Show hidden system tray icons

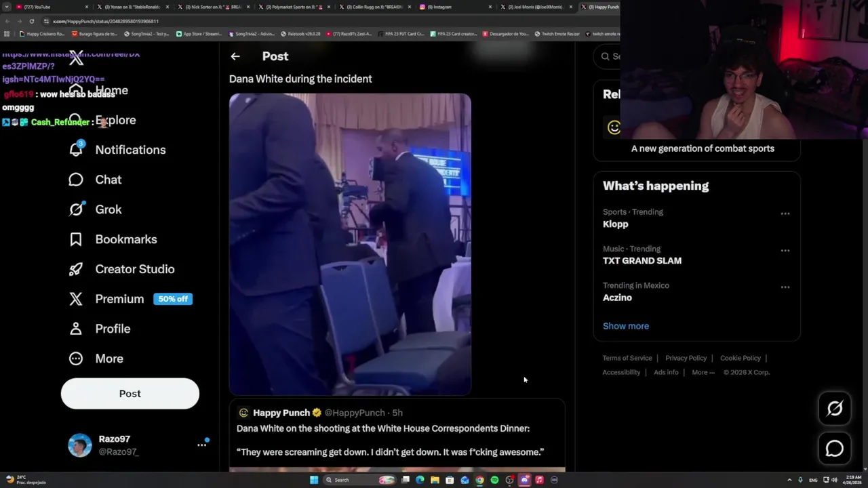789,480
